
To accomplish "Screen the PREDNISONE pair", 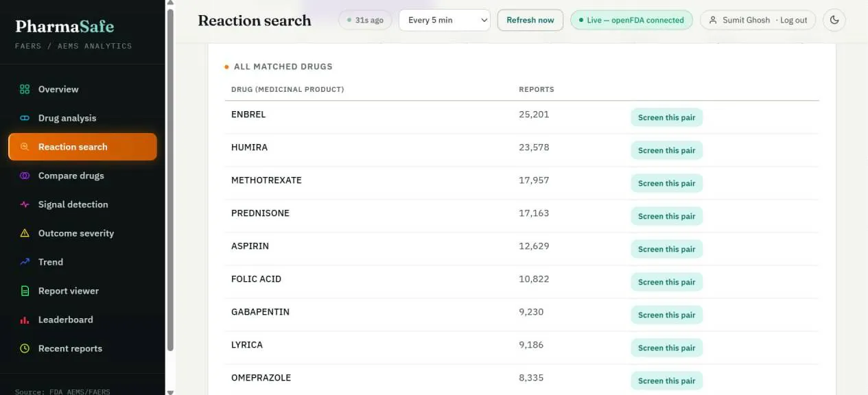I will click(666, 216).
